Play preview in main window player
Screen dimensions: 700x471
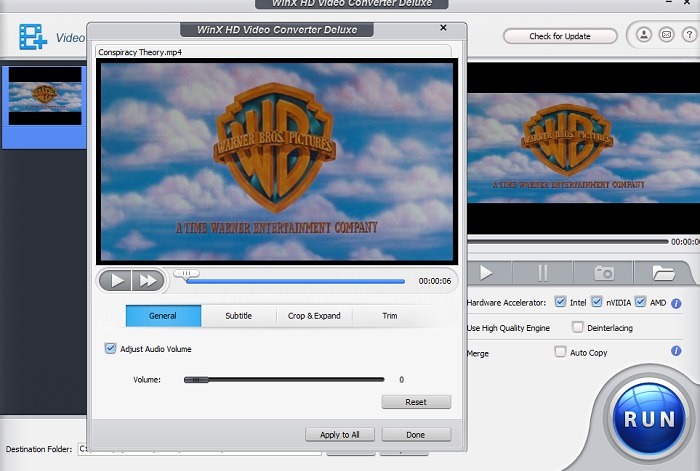486,272
